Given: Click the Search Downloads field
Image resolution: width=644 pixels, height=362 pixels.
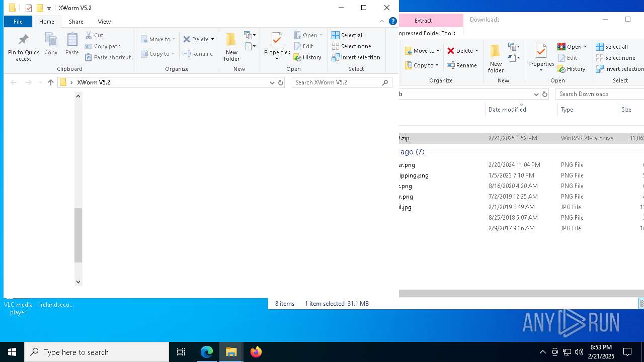Looking at the screenshot, I should pos(599,94).
